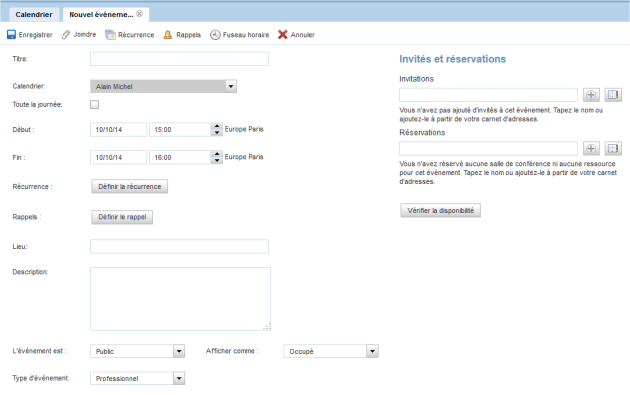Click the Europe Paris label beside Début

coord(244,129)
